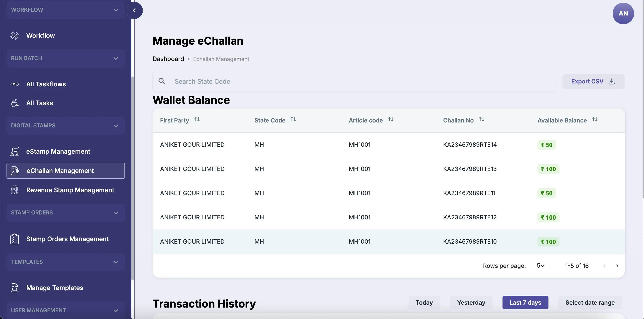The width and height of the screenshot is (644, 319).
Task: Collapse the RUN BATCH section
Action: pos(65,58)
